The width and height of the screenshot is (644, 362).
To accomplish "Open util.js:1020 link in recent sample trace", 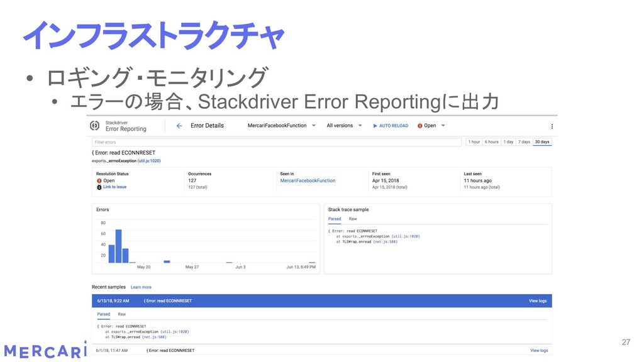I will [x=175, y=332].
